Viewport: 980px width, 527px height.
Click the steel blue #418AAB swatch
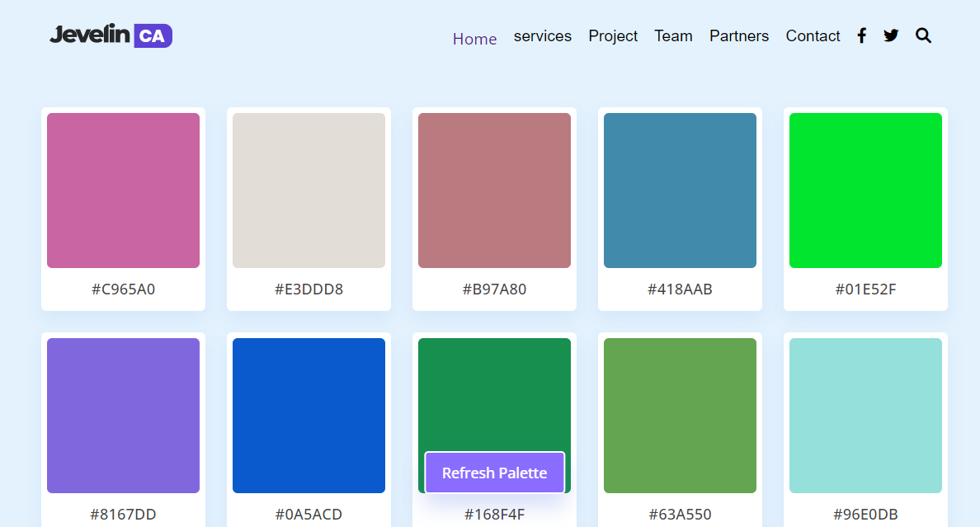pos(680,190)
